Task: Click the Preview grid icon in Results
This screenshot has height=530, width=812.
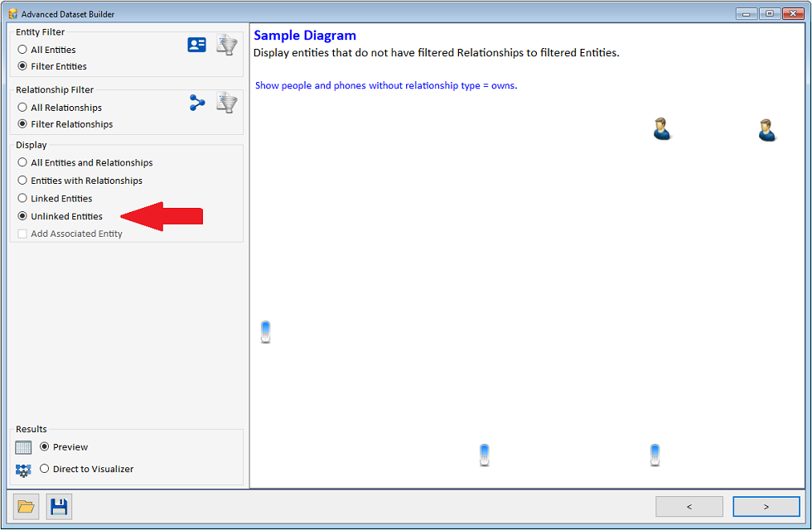Action: tap(23, 447)
